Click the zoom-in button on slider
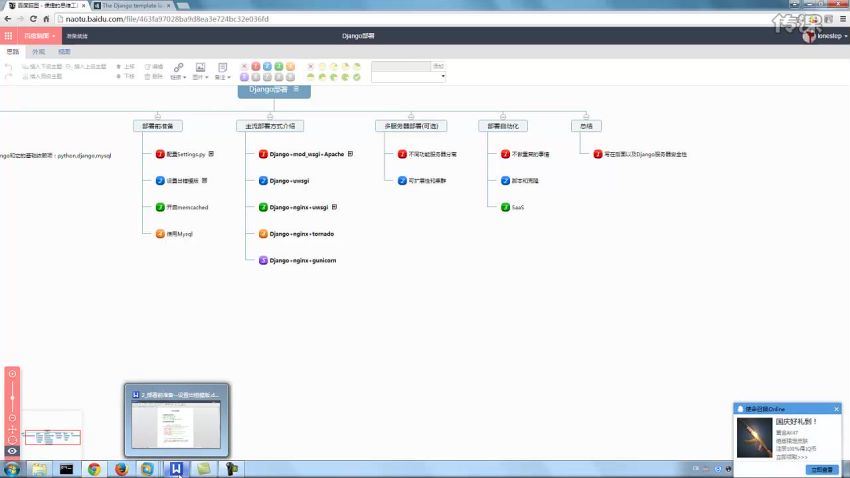The image size is (850, 478). [x=12, y=374]
